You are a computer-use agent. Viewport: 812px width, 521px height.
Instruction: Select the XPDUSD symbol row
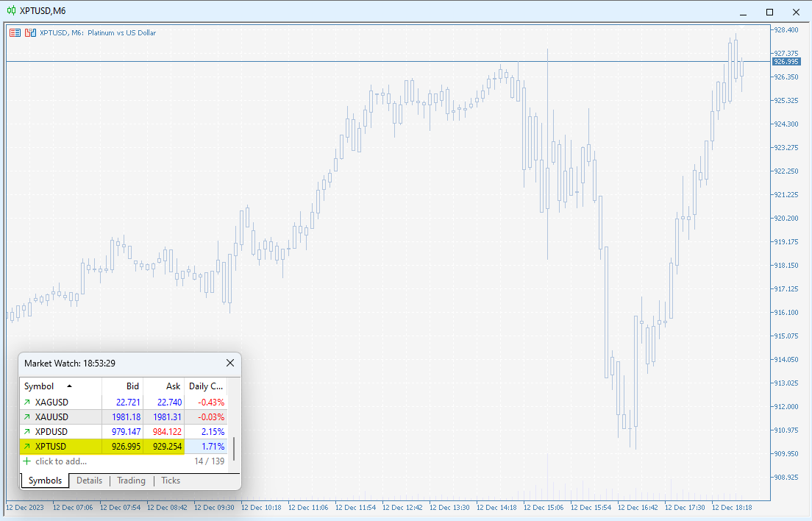point(124,431)
